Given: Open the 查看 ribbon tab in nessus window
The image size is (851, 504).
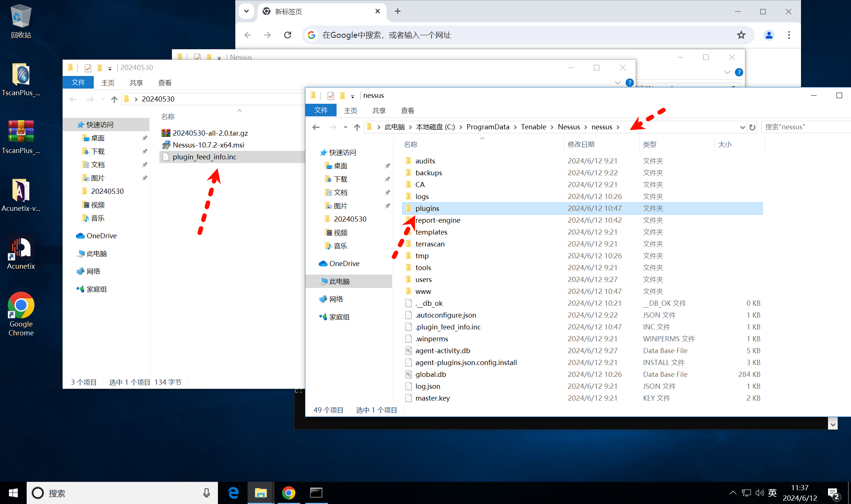Looking at the screenshot, I should click(407, 110).
